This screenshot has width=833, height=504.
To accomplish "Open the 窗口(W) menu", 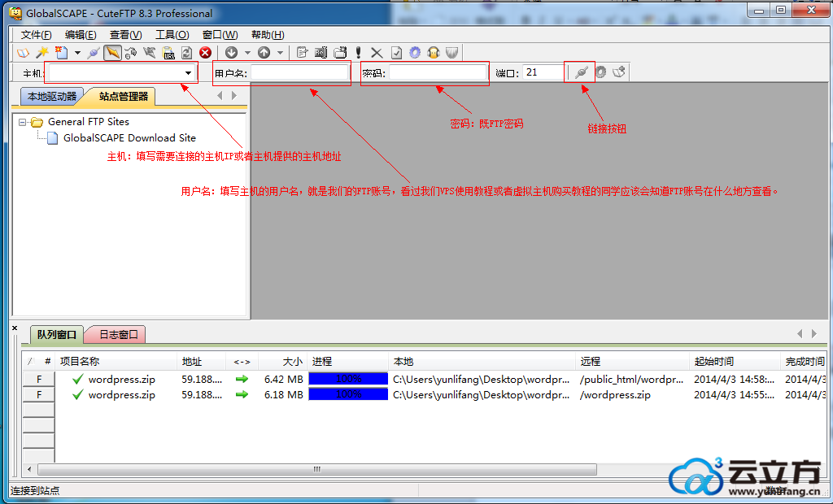I will click(220, 34).
